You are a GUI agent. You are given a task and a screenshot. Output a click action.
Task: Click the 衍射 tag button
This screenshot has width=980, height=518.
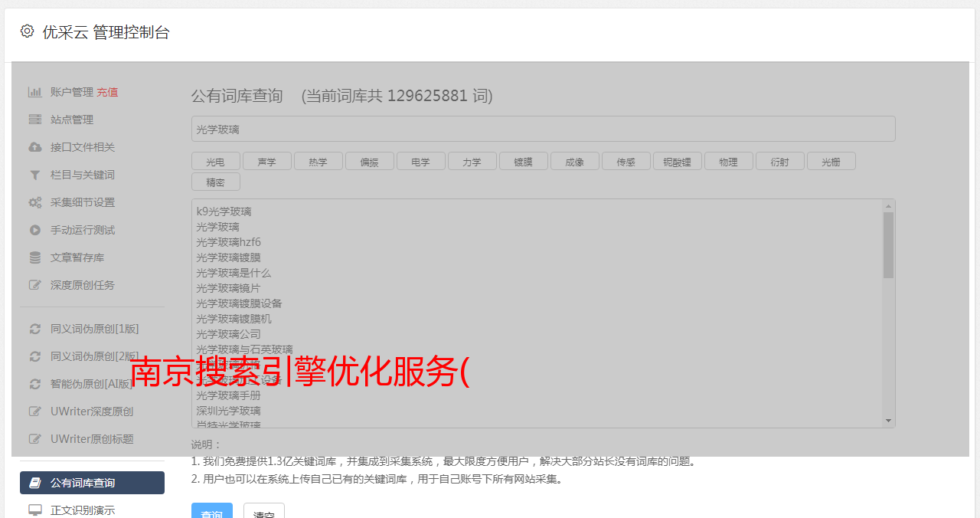(779, 161)
